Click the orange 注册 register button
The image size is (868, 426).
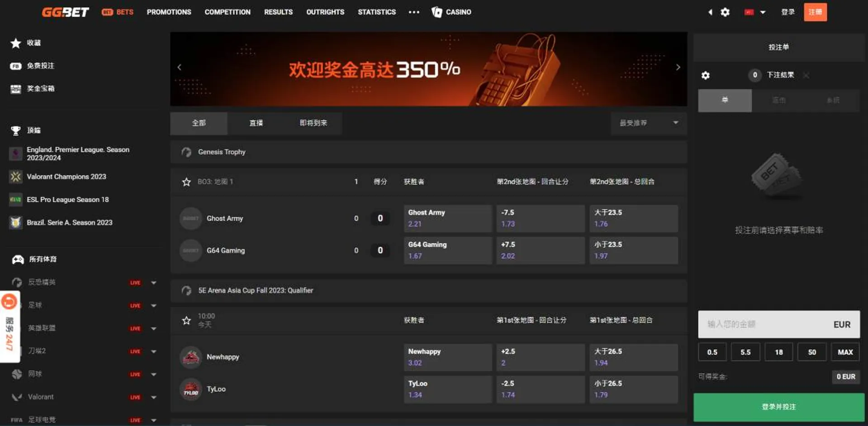click(815, 12)
